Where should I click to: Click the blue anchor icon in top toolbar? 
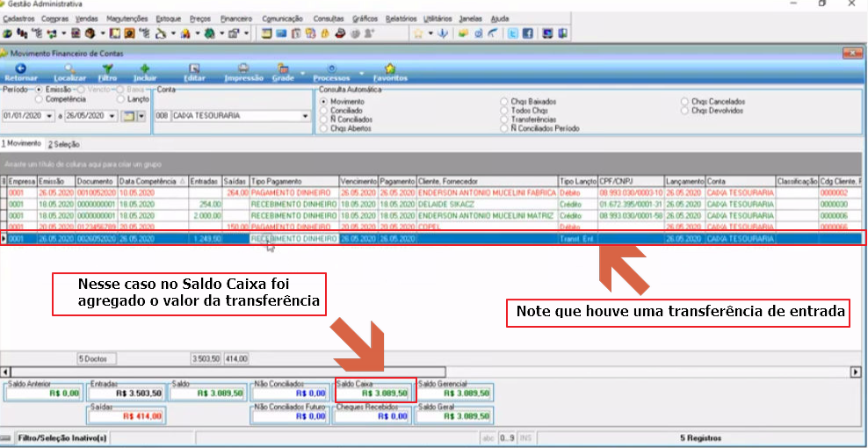point(442,33)
